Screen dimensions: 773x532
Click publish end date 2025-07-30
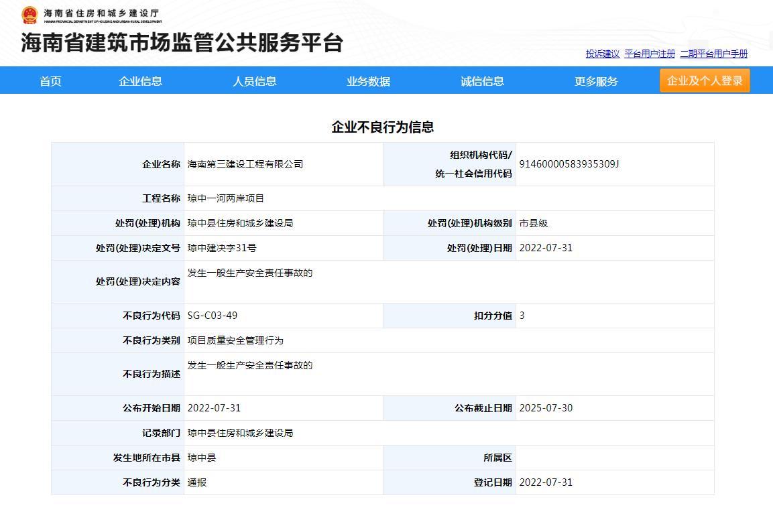(546, 408)
